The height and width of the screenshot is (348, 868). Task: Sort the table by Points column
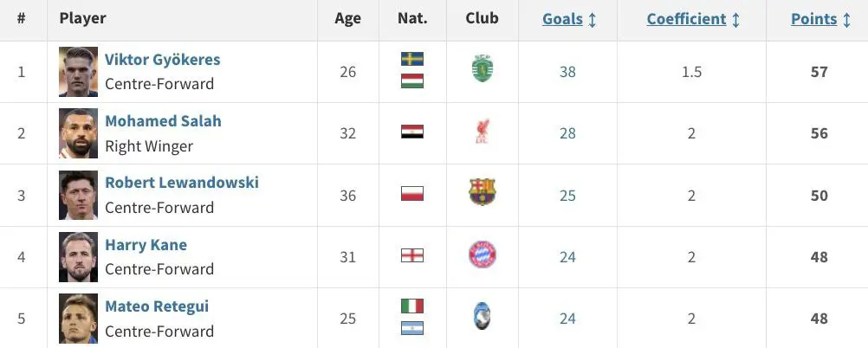tap(820, 19)
